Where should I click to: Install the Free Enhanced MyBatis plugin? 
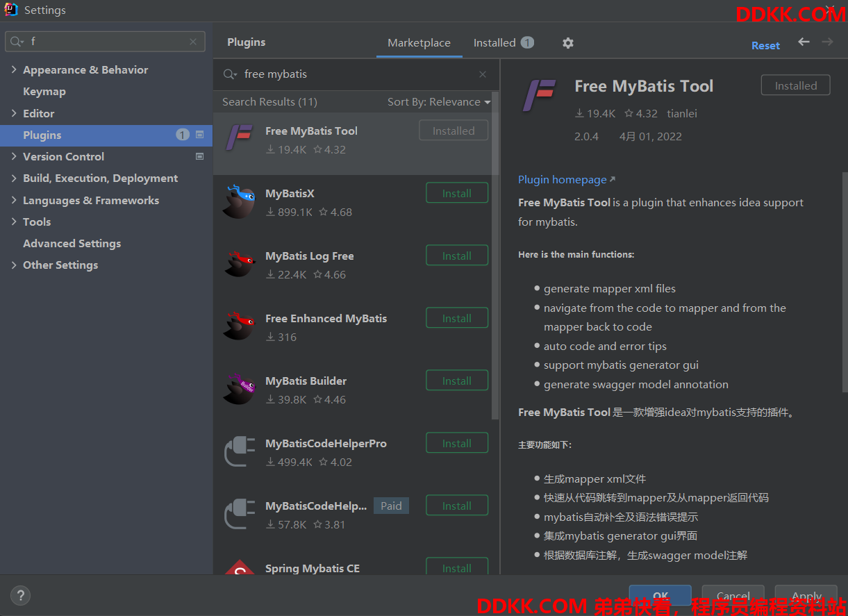click(457, 318)
